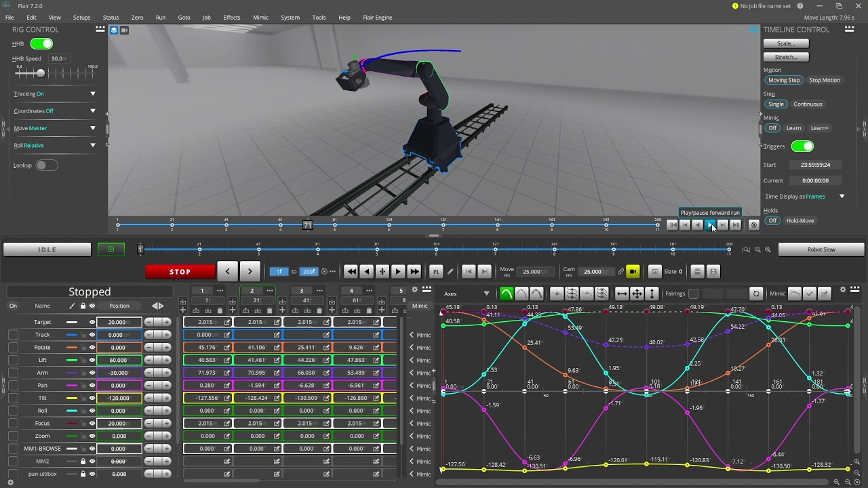This screenshot has width=868, height=488.
Task: Click the Stretch... button
Action: tap(786, 57)
